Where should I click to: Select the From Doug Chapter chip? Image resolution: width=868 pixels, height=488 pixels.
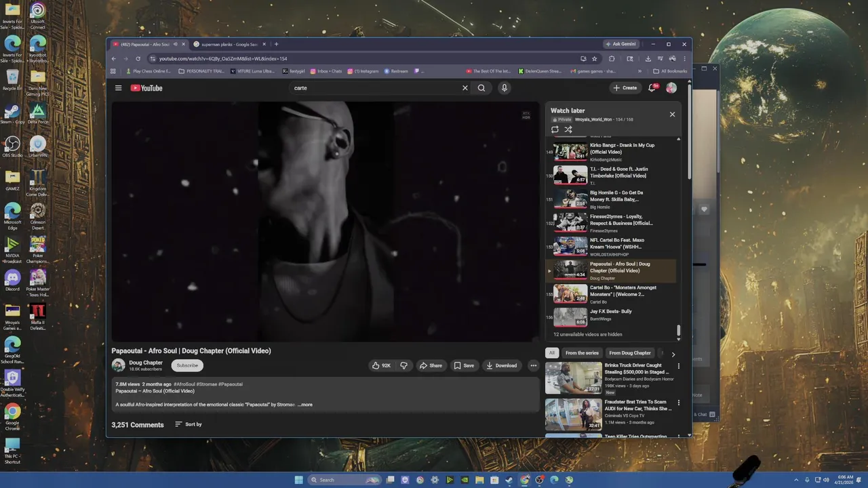click(630, 353)
